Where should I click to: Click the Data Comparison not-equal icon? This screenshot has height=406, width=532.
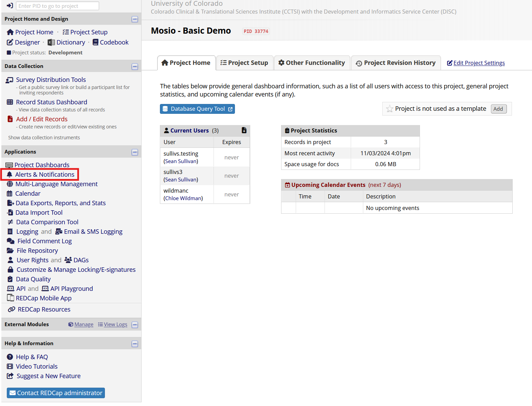click(10, 222)
